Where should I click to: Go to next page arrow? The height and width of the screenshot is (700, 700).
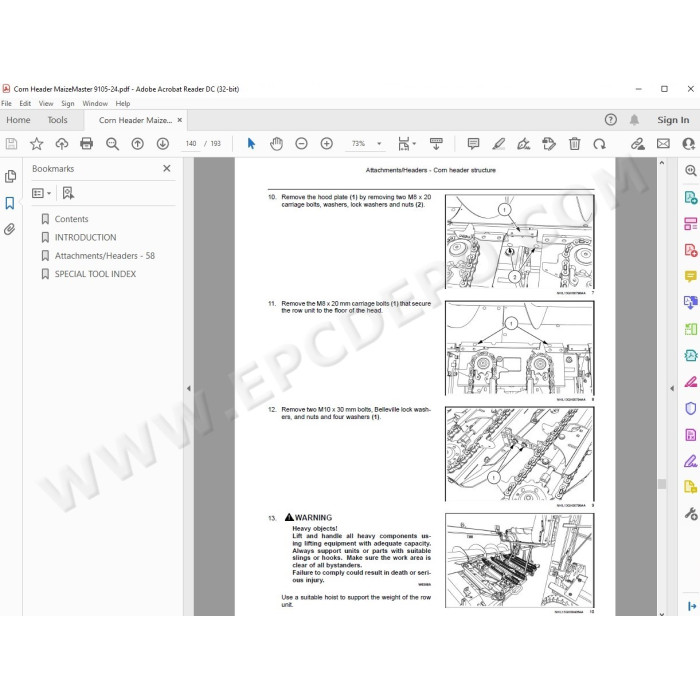coord(162,144)
